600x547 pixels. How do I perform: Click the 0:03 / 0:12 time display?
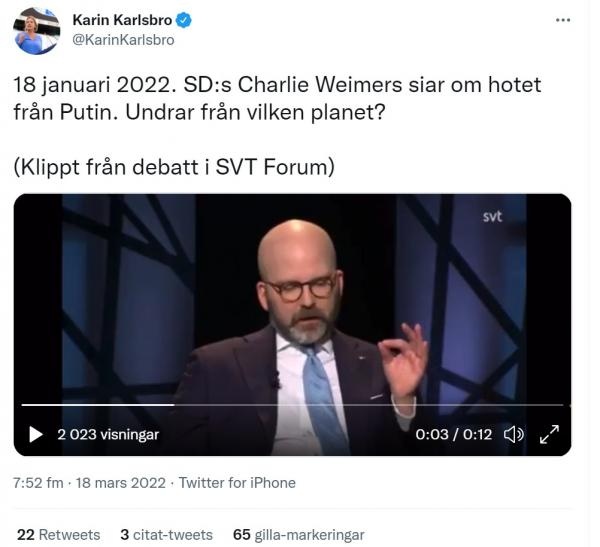(x=453, y=434)
